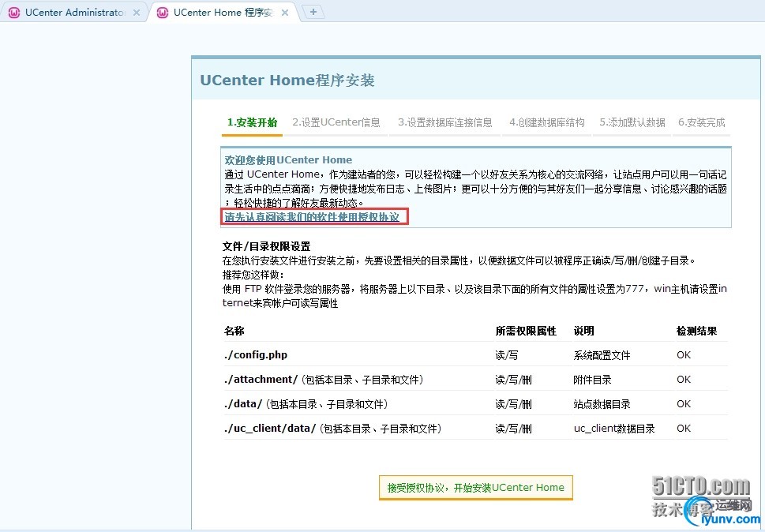Screen dimensions: 765x532
Task: Click 读/写/删 permission in the ./uc_client/data/ row
Action: (x=514, y=428)
